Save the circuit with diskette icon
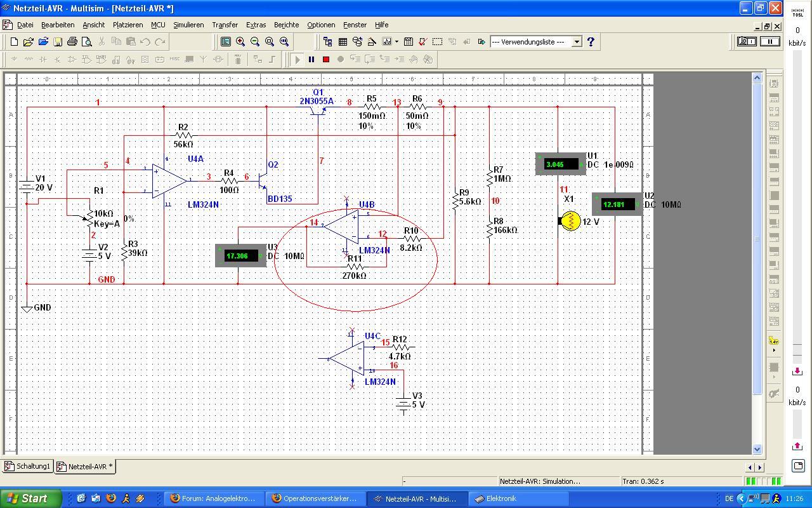This screenshot has width=812, height=508. (x=58, y=42)
